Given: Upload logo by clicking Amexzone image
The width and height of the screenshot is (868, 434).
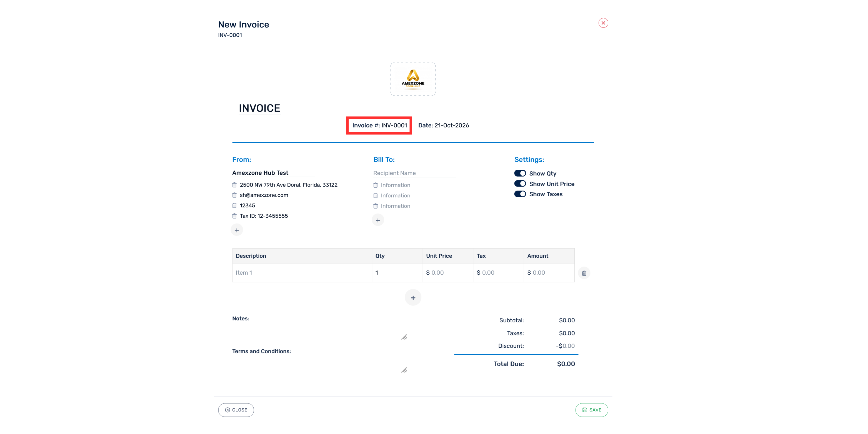Looking at the screenshot, I should point(413,79).
